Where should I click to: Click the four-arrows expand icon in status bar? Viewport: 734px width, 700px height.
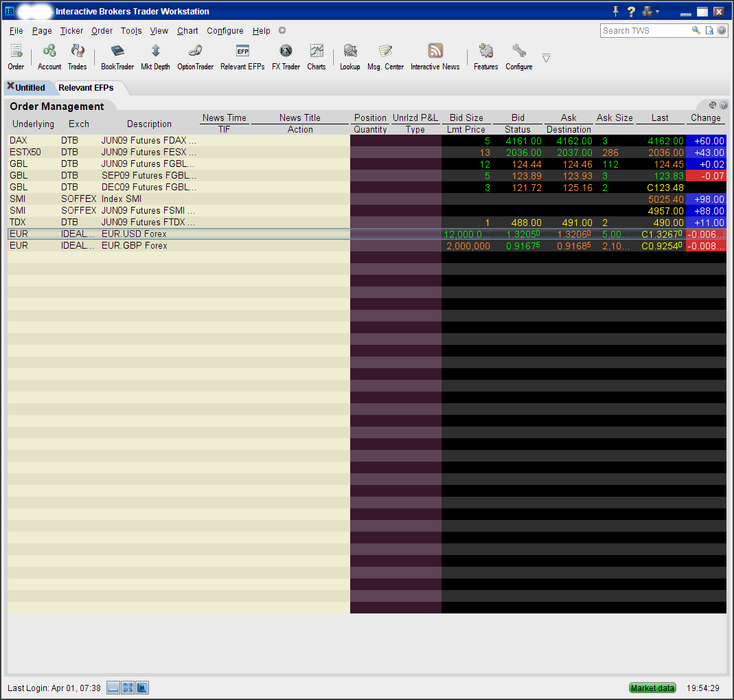click(127, 688)
